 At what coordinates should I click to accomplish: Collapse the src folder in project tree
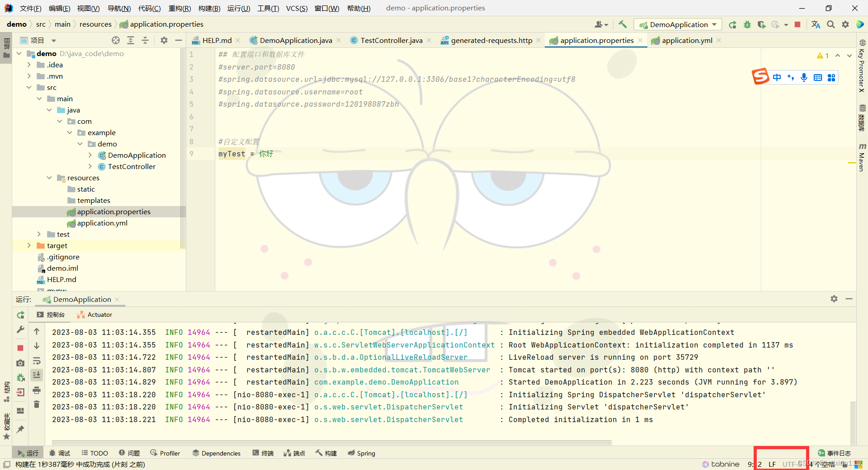click(x=29, y=87)
